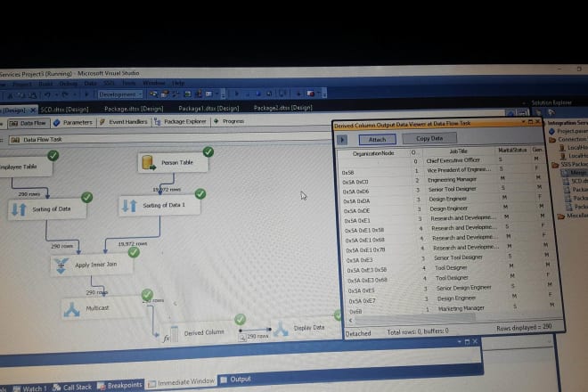Click the data viewer horizontal scrollbar

coord(414,319)
